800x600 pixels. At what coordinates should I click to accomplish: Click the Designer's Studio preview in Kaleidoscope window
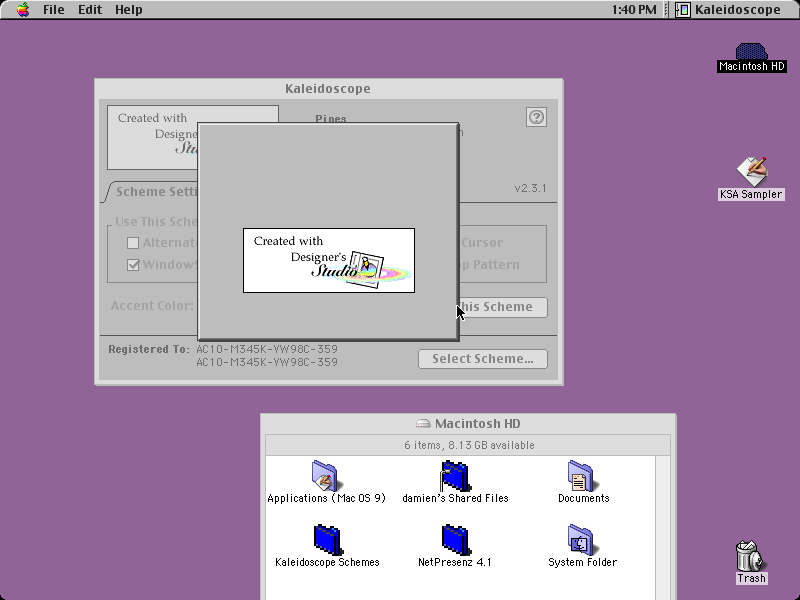[x=152, y=137]
